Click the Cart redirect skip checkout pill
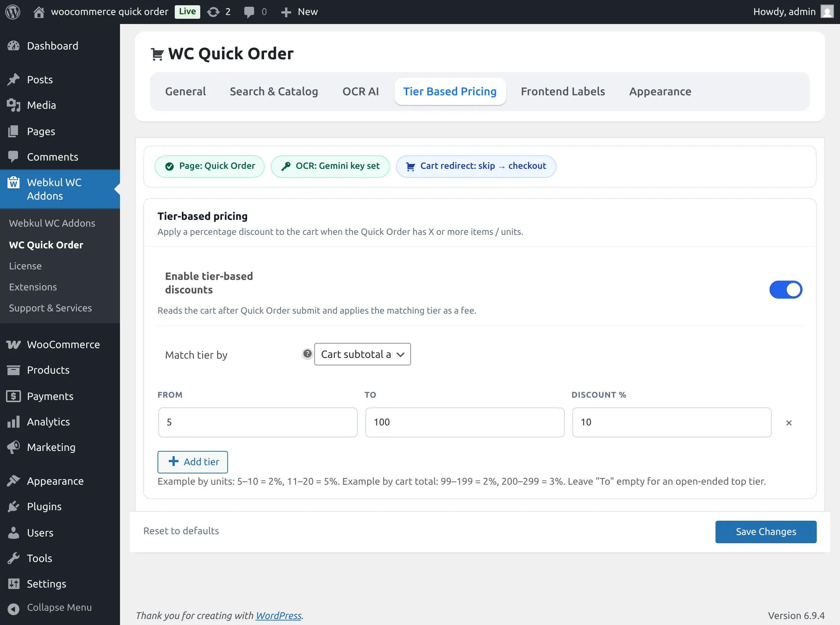The image size is (840, 625). tap(476, 166)
